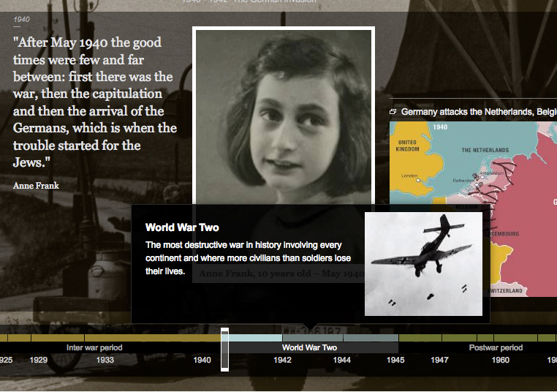This screenshot has height=392, width=557.
Task: Select the World War Two period label
Action: coord(309,347)
